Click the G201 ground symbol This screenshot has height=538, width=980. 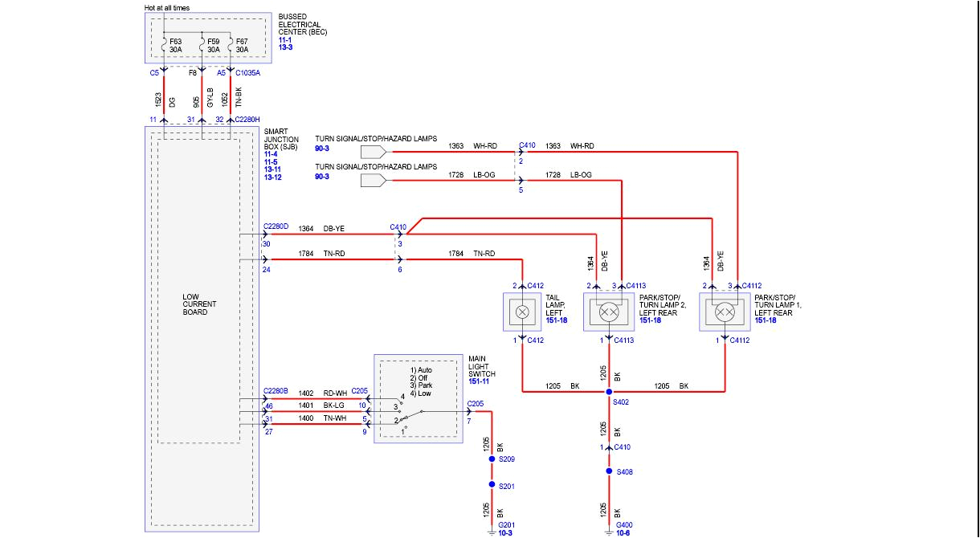click(x=492, y=531)
